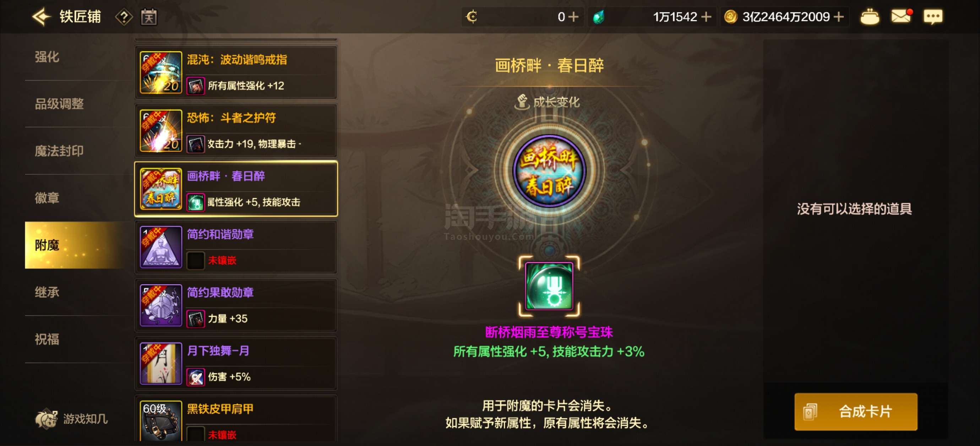Open the help question-mark icon
980x446 pixels.
tap(124, 17)
